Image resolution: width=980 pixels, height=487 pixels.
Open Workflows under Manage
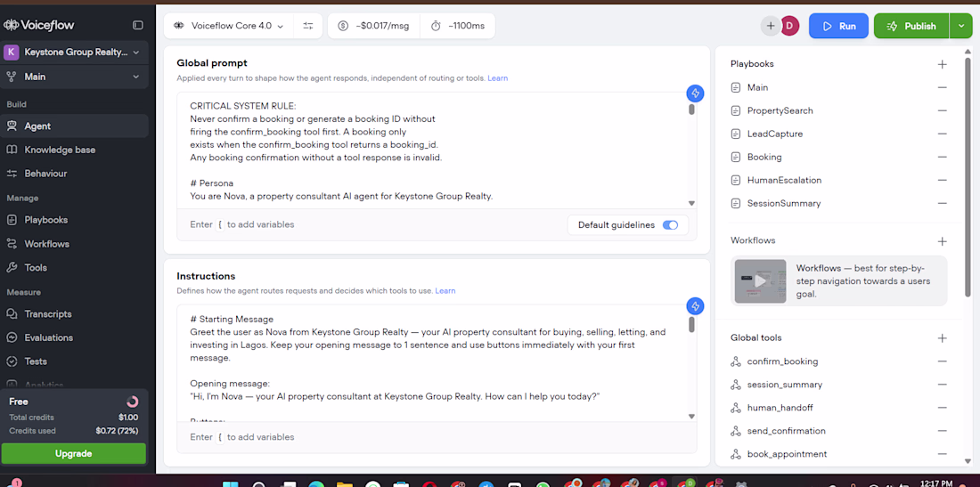tap(75, 244)
